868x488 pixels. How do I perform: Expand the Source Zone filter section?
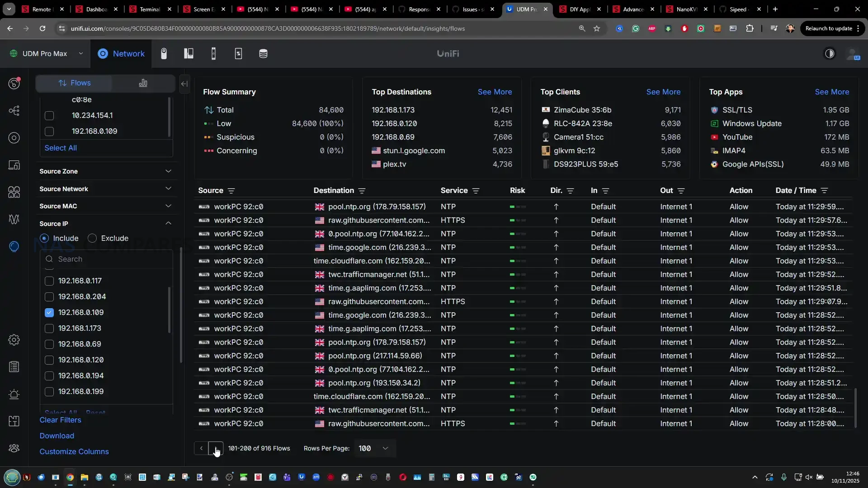(x=168, y=171)
